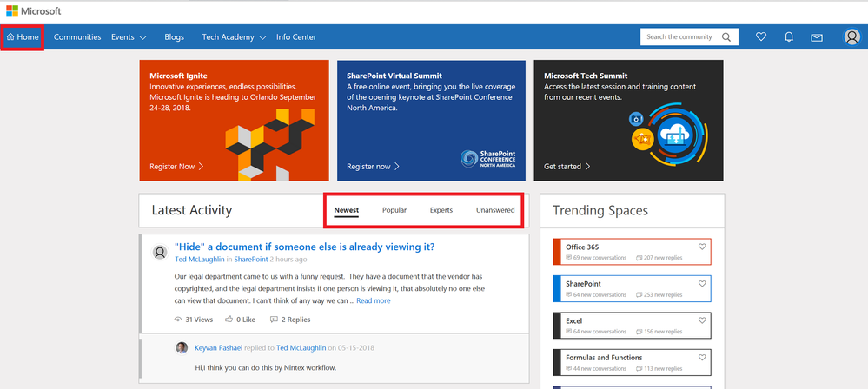Open the user profile avatar
The height and width of the screenshot is (389, 868).
[x=851, y=37]
